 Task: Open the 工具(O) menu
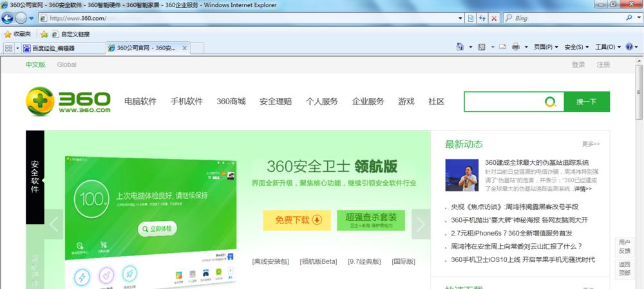pyautogui.click(x=608, y=47)
